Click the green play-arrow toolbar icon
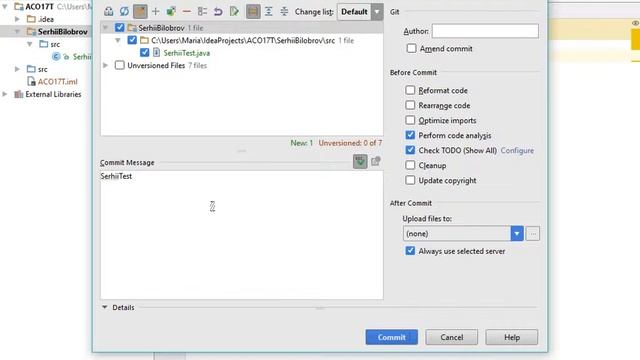 click(x=234, y=11)
